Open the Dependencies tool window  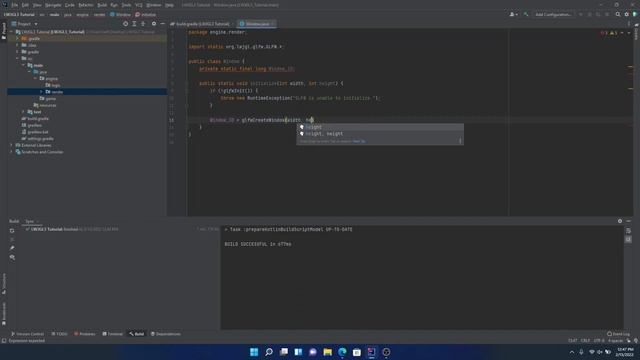(166, 334)
